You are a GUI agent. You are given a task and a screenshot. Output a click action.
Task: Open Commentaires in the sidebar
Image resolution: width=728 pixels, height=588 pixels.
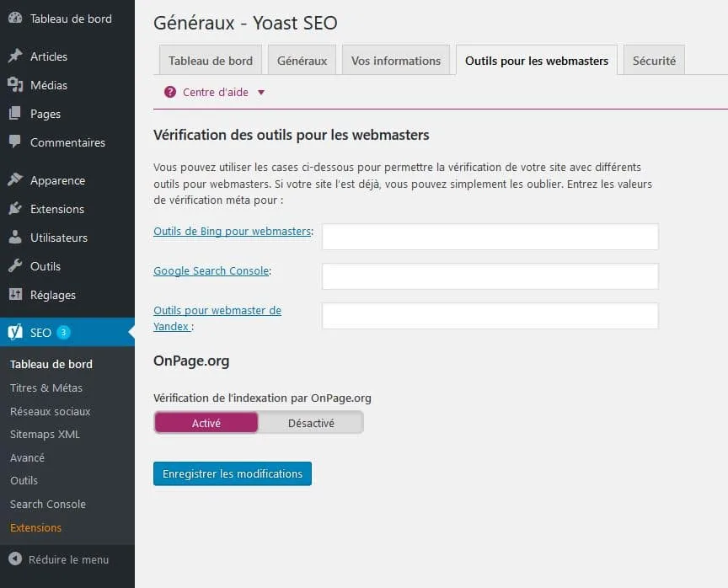point(67,142)
